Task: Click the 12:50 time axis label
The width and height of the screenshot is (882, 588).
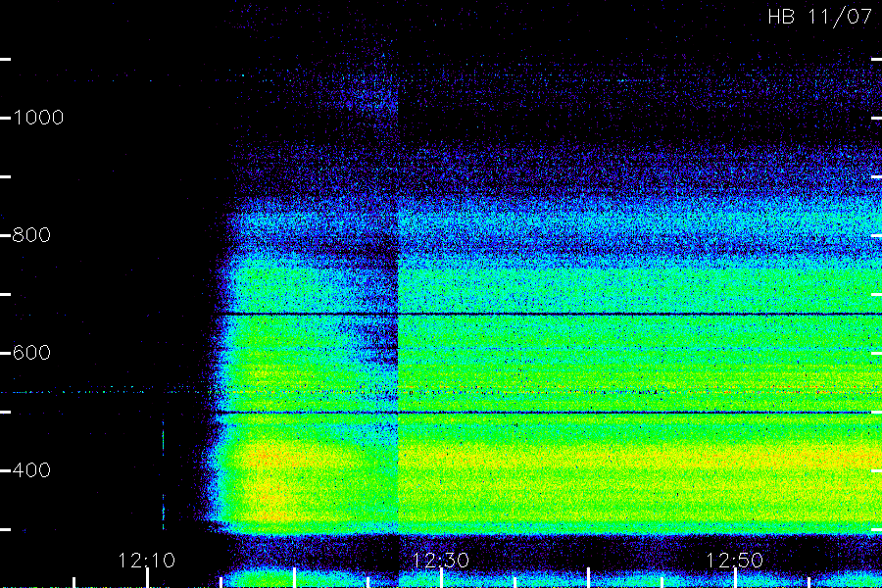Action: coord(734,561)
